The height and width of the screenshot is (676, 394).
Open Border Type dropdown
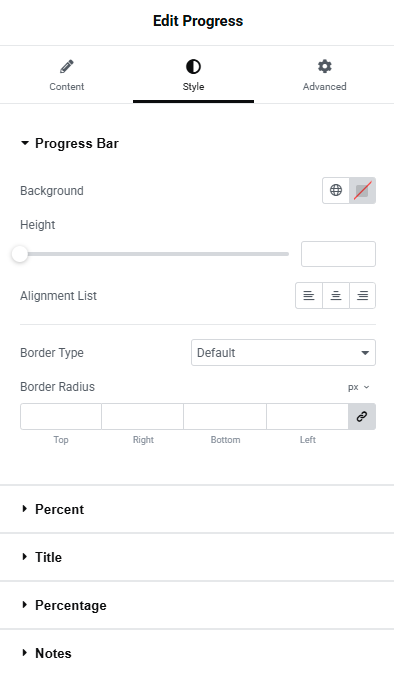click(283, 353)
